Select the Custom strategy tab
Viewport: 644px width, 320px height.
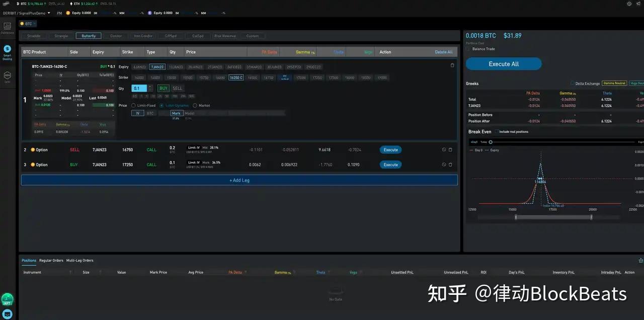click(253, 36)
